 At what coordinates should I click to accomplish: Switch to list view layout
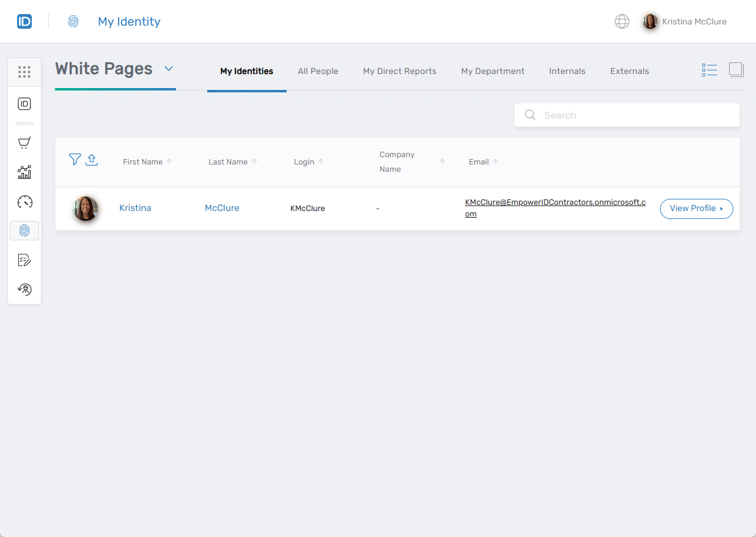(x=709, y=69)
